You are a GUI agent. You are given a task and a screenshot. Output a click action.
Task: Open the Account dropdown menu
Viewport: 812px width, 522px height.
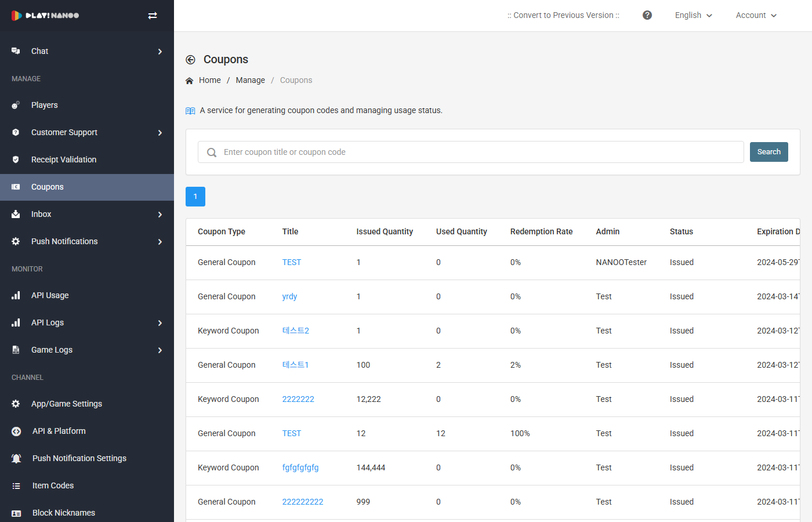756,15
